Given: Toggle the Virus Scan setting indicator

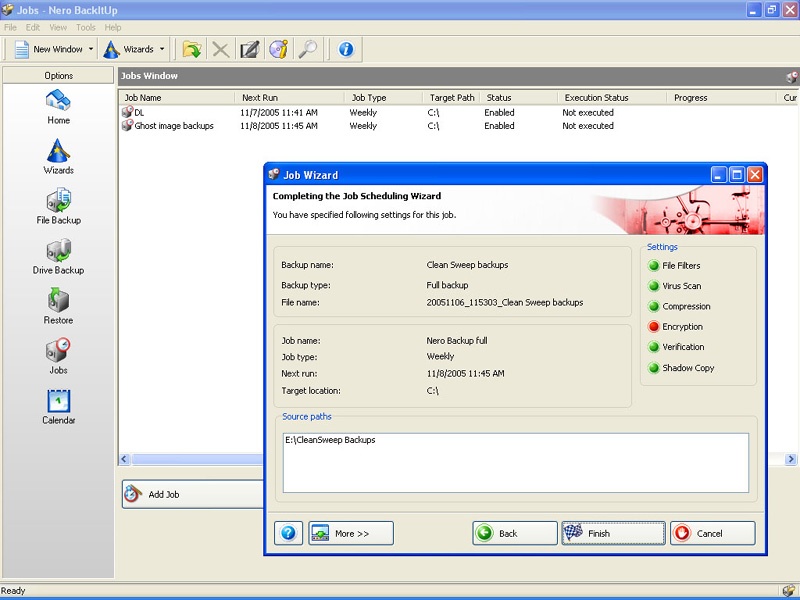Looking at the screenshot, I should [654, 286].
